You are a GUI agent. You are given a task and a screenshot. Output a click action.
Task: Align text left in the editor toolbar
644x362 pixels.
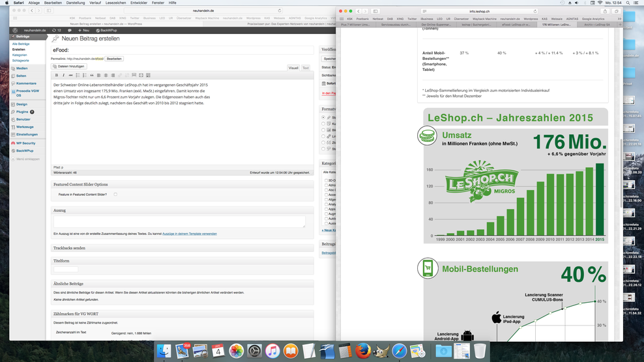[x=98, y=76]
